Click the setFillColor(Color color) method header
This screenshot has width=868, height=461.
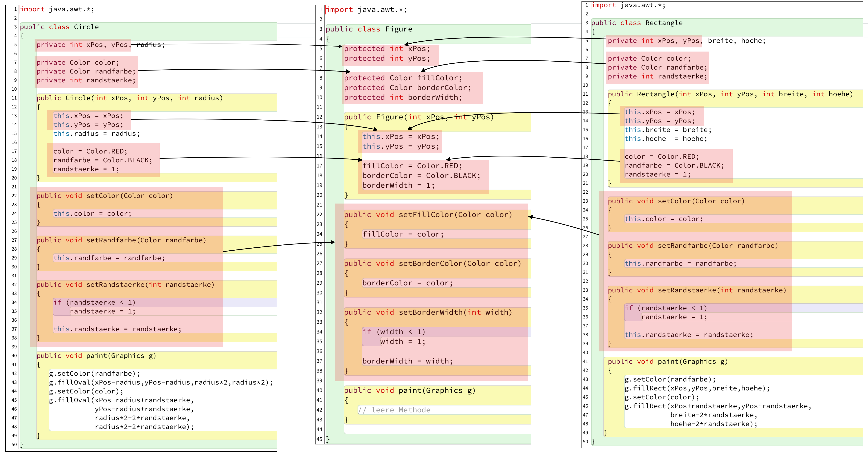(x=428, y=215)
